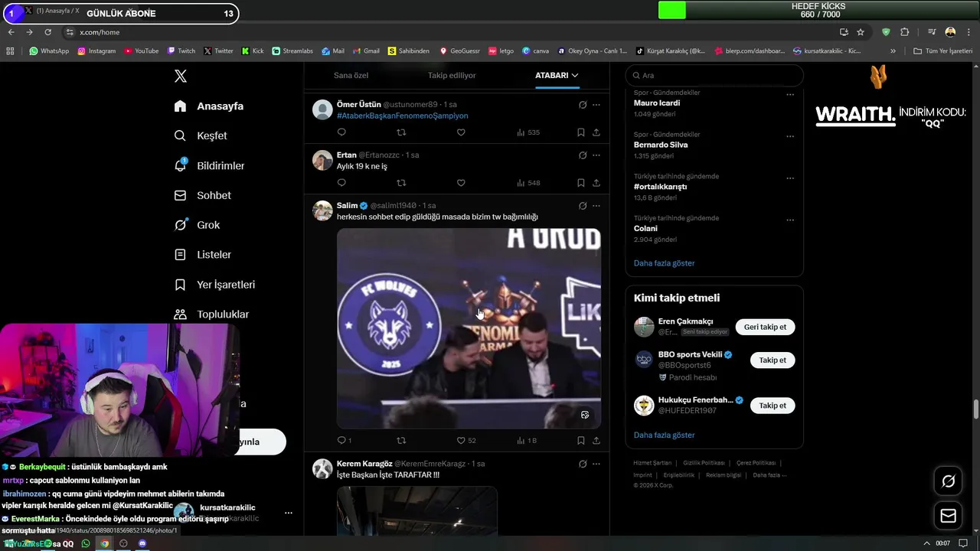Bookmark Salim's post
The image size is (980, 551).
581,440
